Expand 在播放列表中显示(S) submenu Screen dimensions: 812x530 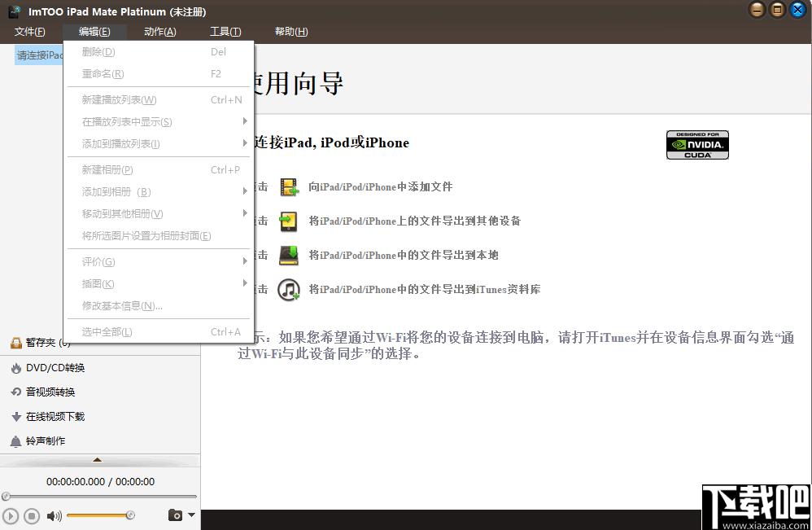pyautogui.click(x=159, y=122)
